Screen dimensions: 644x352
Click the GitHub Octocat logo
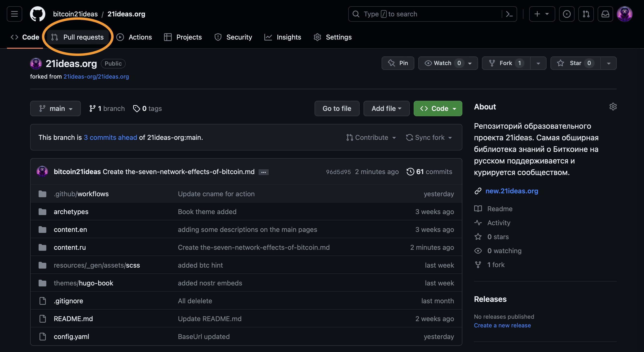(37, 14)
